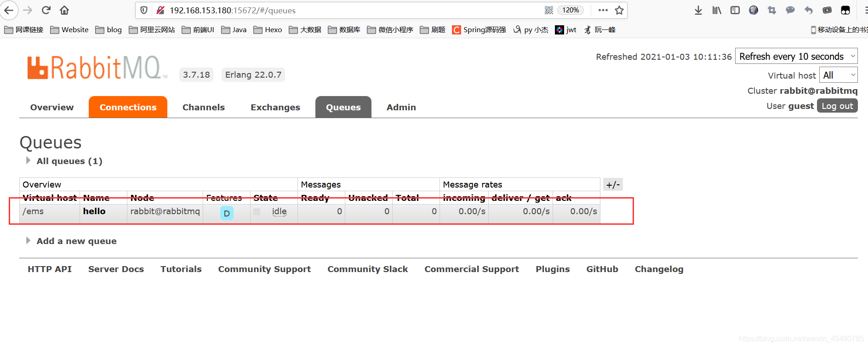Open the Community Support link
The width and height of the screenshot is (868, 347).
[264, 269]
